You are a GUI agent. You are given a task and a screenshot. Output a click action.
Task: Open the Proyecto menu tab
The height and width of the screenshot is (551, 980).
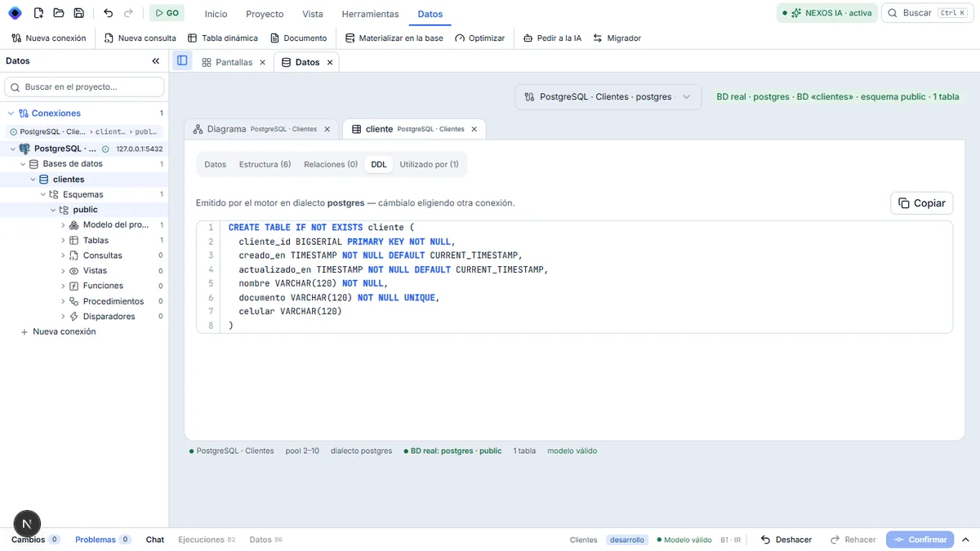(265, 14)
